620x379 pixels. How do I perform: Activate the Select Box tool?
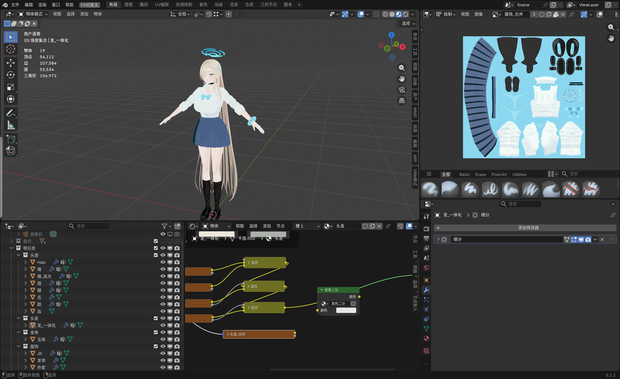(11, 37)
